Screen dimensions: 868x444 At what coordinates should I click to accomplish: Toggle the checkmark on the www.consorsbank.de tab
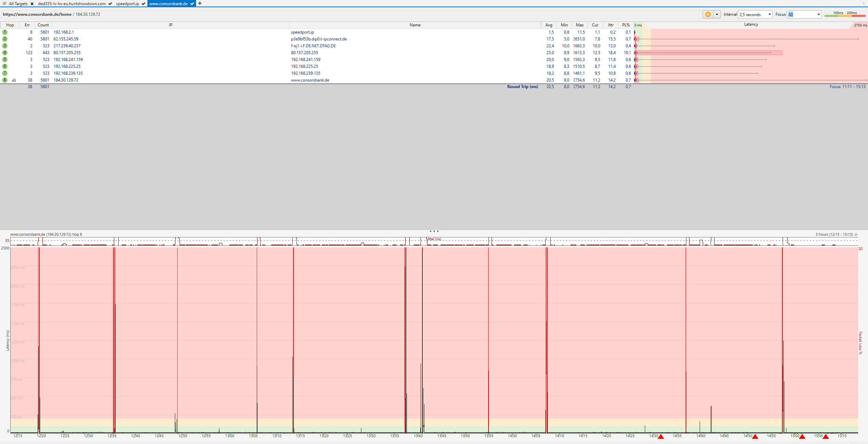(x=192, y=4)
